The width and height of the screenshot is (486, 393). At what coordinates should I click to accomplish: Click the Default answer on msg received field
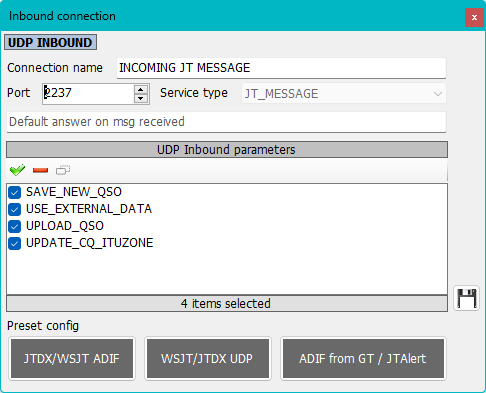click(226, 122)
